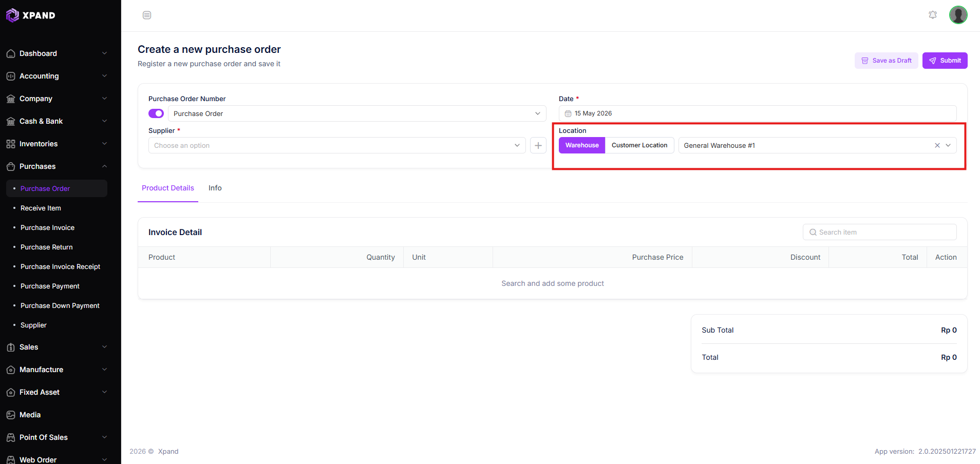The height and width of the screenshot is (464, 980).
Task: Focus the Search item field
Action: [879, 232]
